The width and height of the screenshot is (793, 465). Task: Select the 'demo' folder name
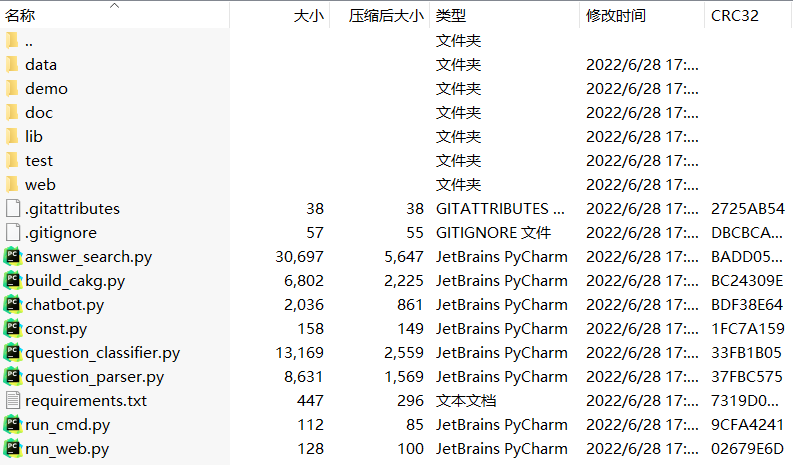[46, 89]
